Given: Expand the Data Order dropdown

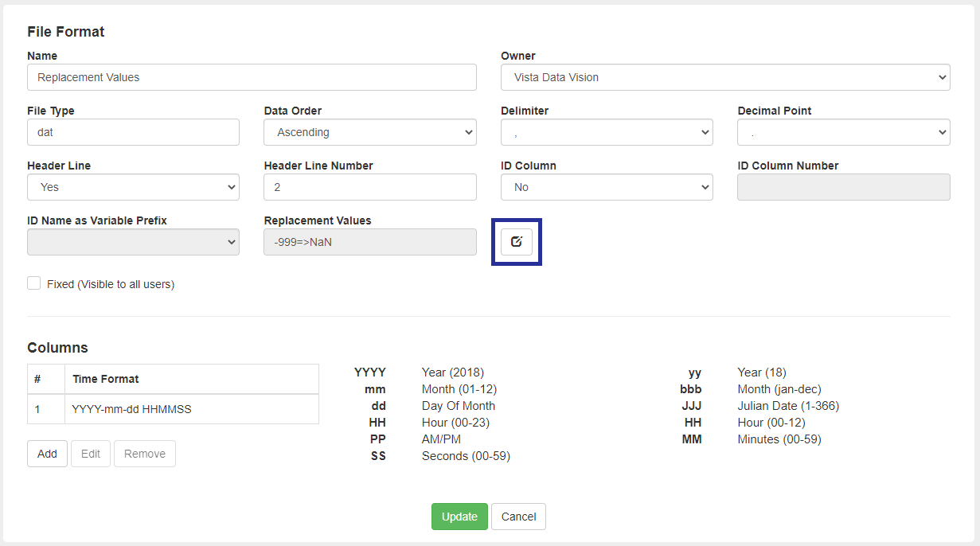Looking at the screenshot, I should tap(370, 132).
